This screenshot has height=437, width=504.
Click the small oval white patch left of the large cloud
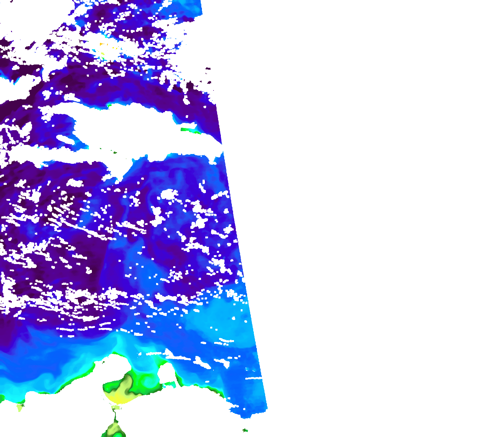66,139
